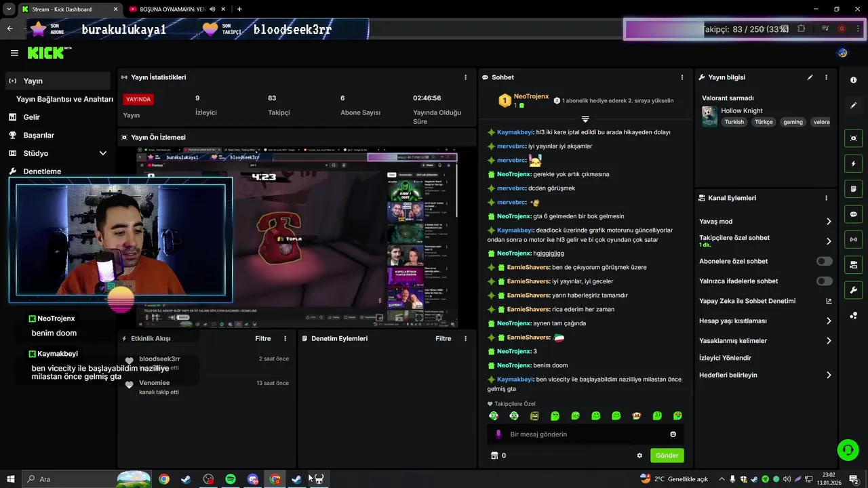Open Windows Start menu
The width and height of the screenshot is (868, 488).
click(11, 479)
